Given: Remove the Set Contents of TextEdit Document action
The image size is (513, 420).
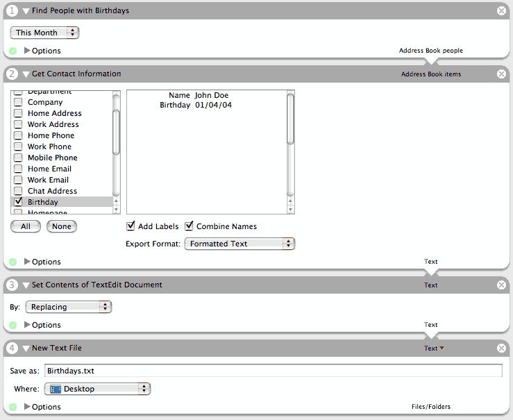Looking at the screenshot, I should click(x=501, y=285).
